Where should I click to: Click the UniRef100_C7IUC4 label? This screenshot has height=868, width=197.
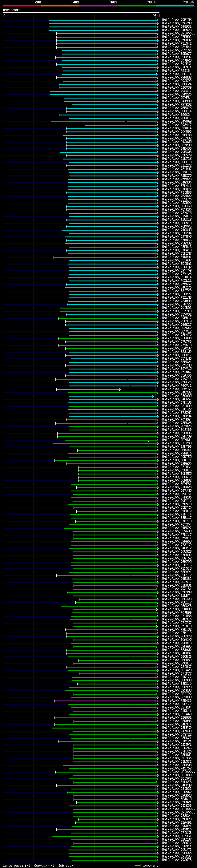point(176,467)
